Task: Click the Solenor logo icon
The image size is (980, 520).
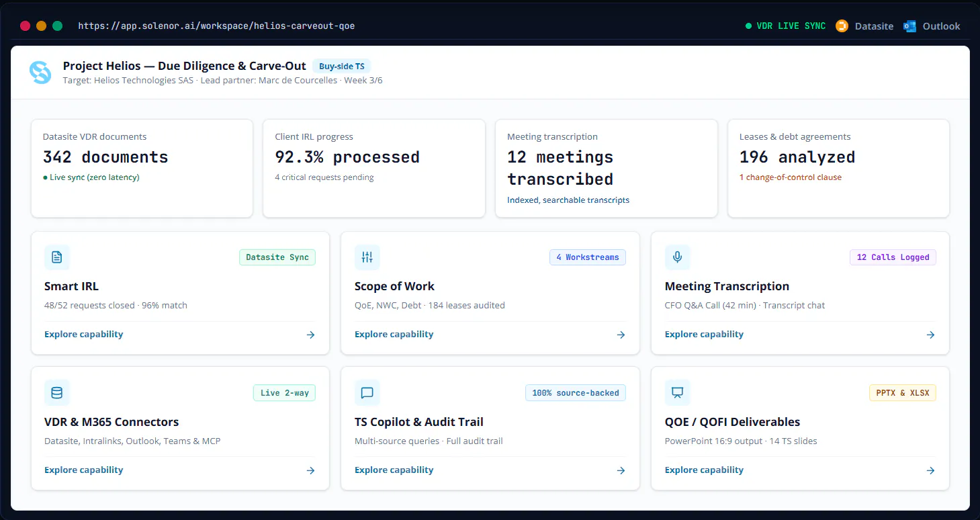Action: point(40,73)
